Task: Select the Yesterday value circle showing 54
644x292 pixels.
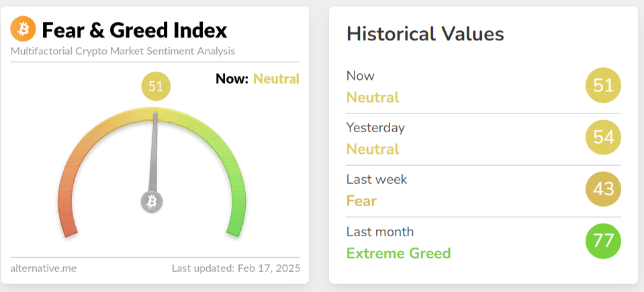Action: click(603, 137)
